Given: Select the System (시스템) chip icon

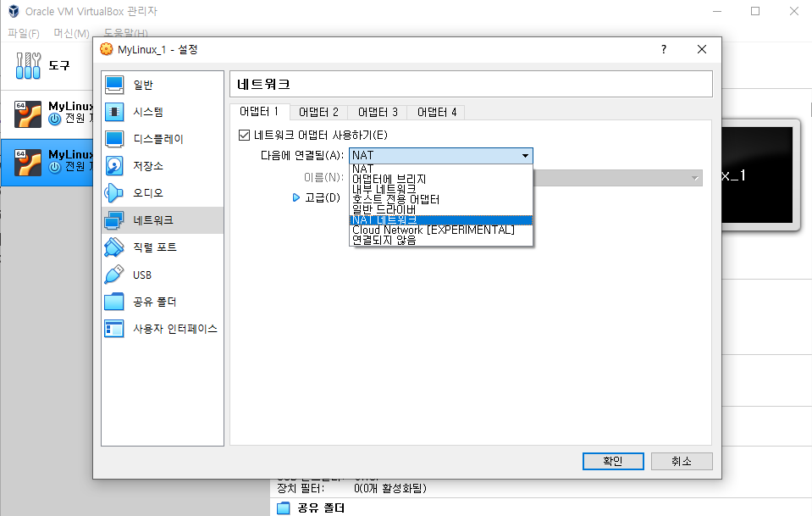Looking at the screenshot, I should pos(114,112).
